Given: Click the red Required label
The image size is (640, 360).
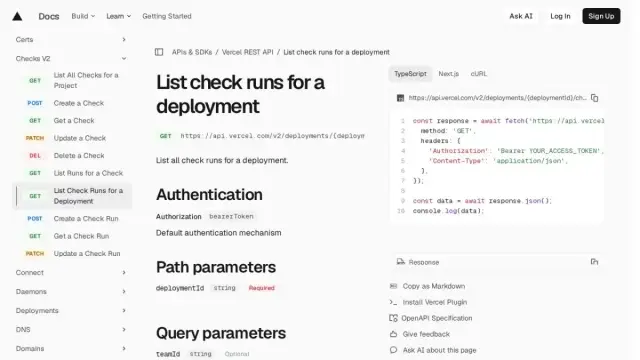Looking at the screenshot, I should pyautogui.click(x=262, y=288).
